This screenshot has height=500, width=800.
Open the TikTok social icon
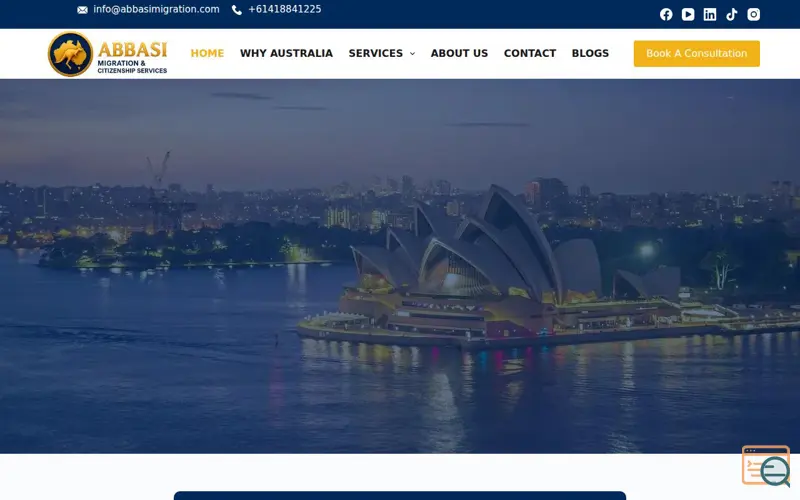coord(732,14)
